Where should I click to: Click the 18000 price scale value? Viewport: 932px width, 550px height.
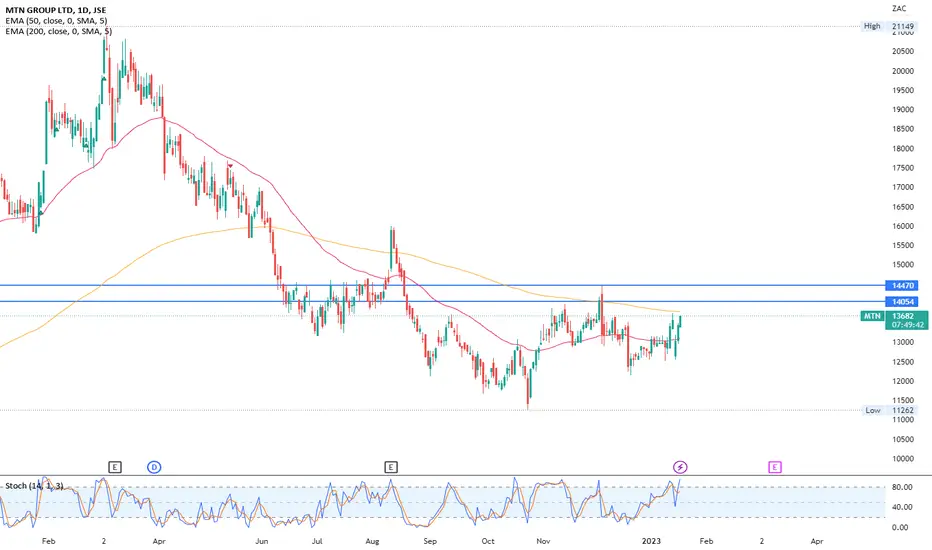903,149
